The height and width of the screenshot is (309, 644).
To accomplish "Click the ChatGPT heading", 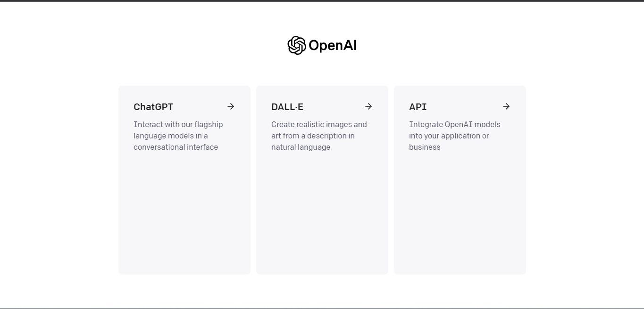I will pyautogui.click(x=153, y=107).
